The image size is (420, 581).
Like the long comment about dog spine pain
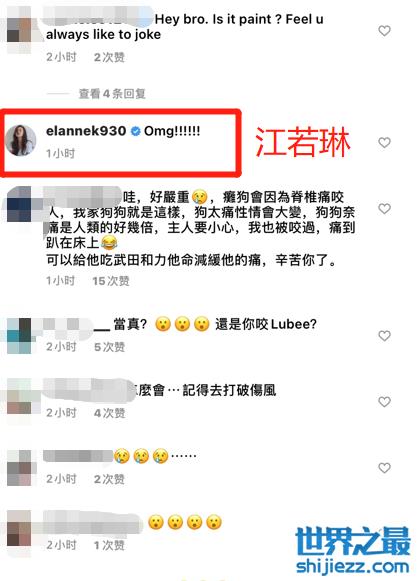point(384,209)
